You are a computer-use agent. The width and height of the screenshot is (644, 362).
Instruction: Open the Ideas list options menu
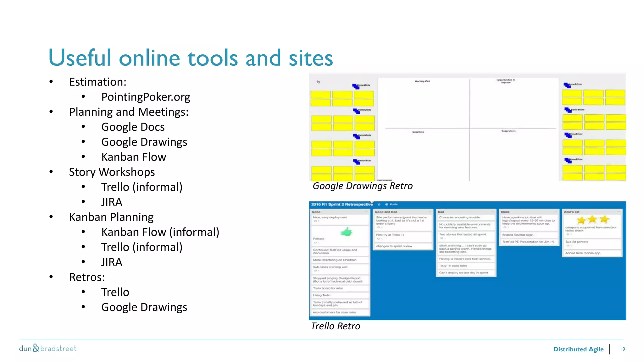point(556,212)
